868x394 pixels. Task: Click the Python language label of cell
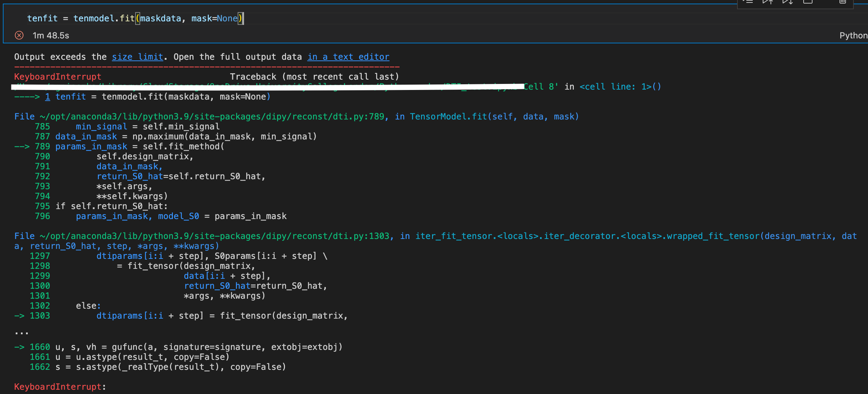click(853, 35)
